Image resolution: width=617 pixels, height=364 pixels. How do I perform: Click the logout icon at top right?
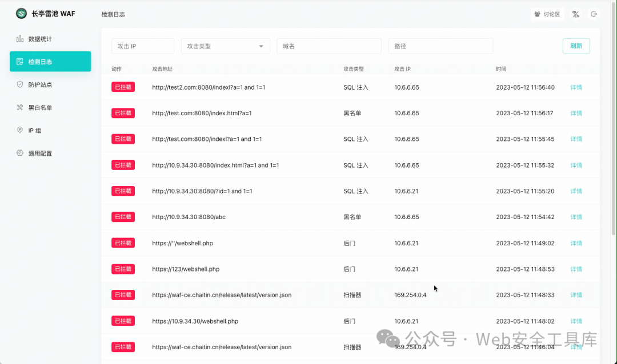coord(594,14)
